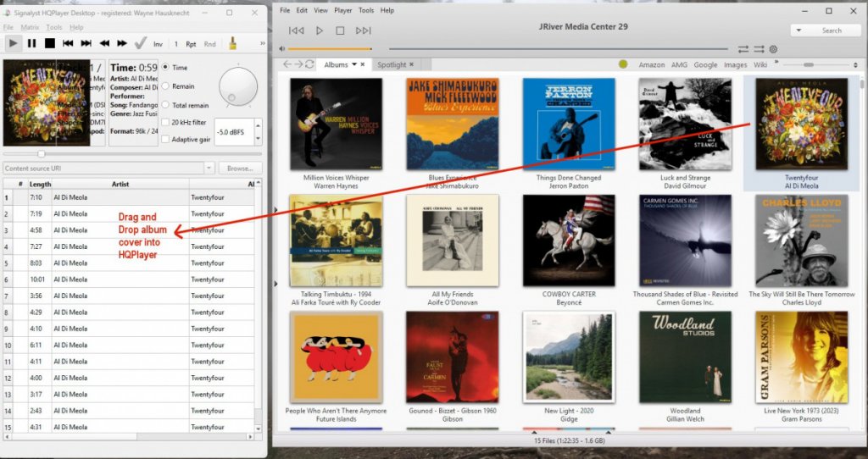This screenshot has width=868, height=459.
Task: Enable the Adaptive gain checkbox
Action: pos(165,140)
